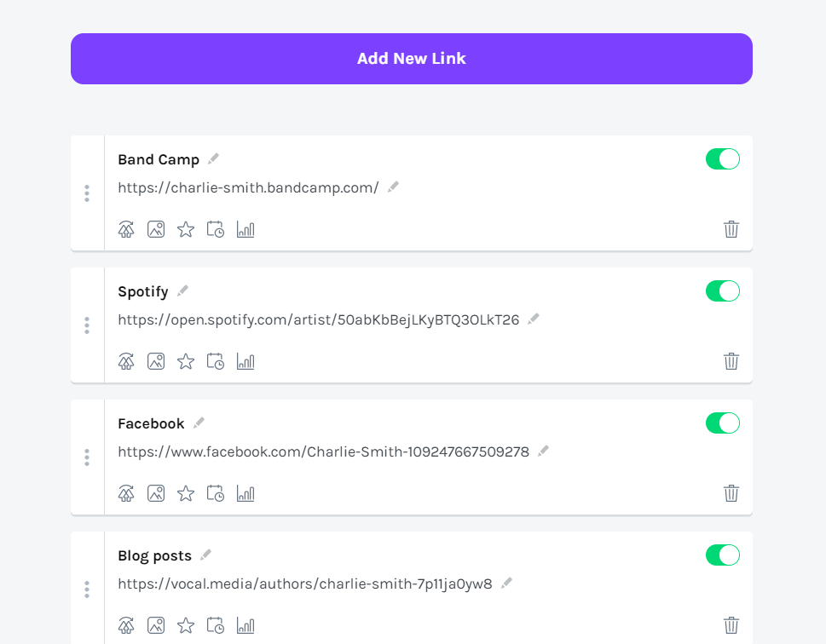Delete the Facebook link with trash icon

click(x=731, y=493)
